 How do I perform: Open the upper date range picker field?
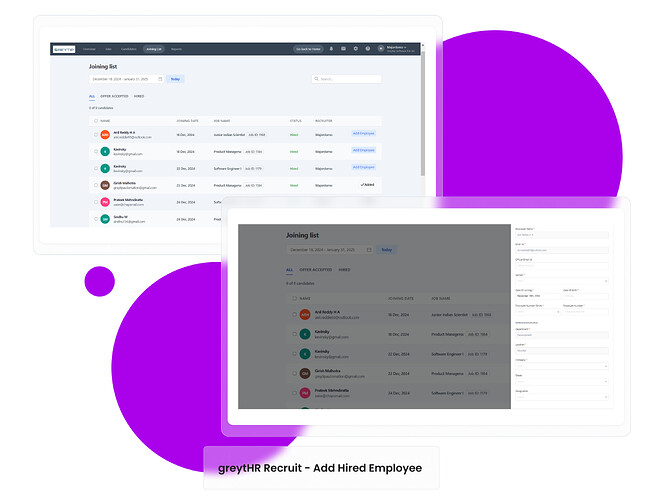pyautogui.click(x=127, y=79)
